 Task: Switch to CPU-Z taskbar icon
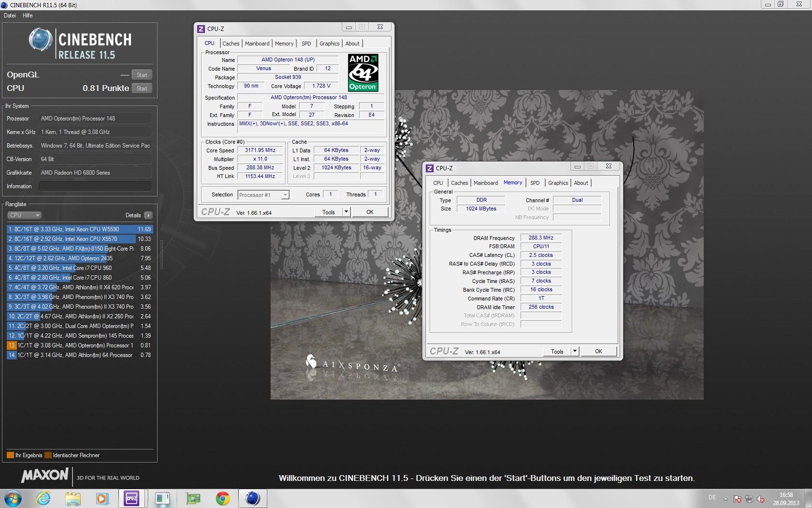click(132, 498)
